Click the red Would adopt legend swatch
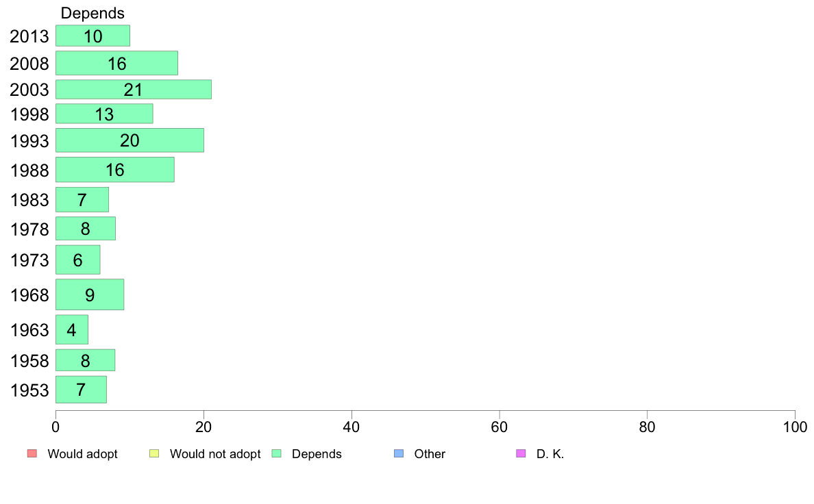The height and width of the screenshot is (504, 814). (x=32, y=453)
